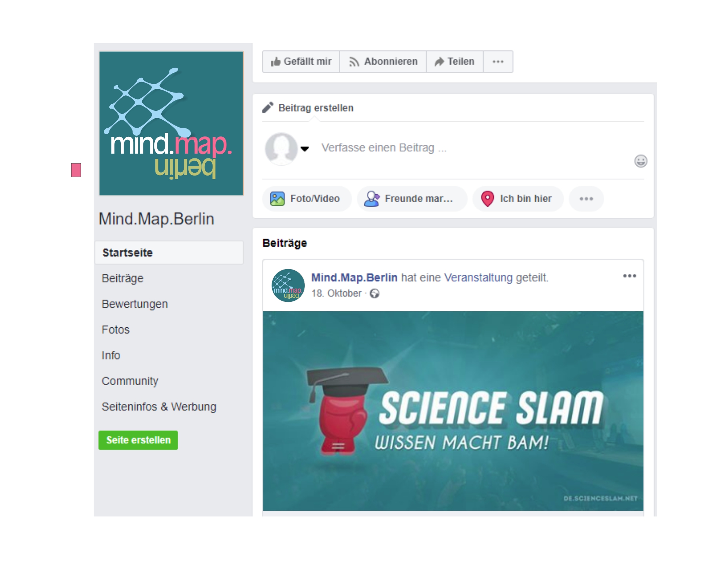Open the Veranstaltung link in the post

coord(478,278)
